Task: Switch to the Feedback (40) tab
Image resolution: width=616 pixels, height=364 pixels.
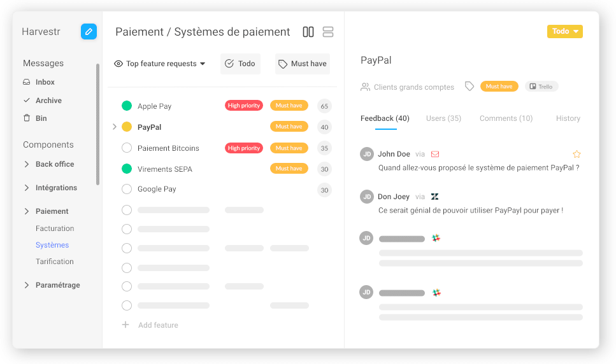Action: 385,118
